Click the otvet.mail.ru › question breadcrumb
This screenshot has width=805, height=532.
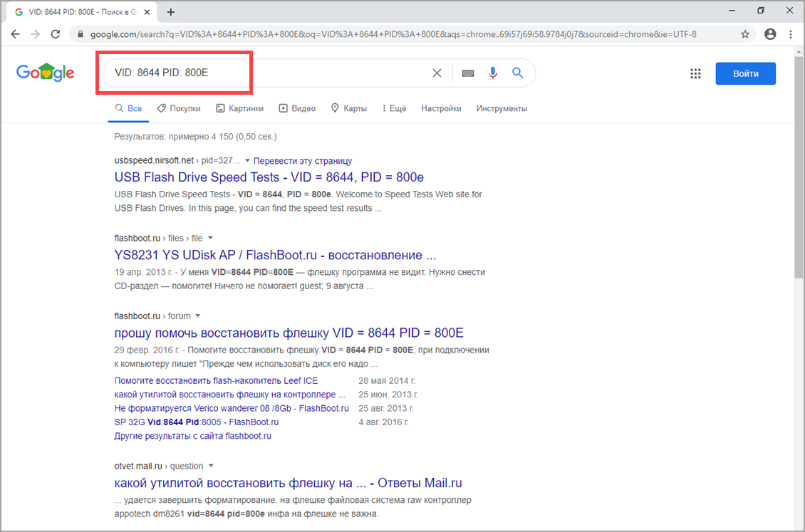pyautogui.click(x=159, y=466)
